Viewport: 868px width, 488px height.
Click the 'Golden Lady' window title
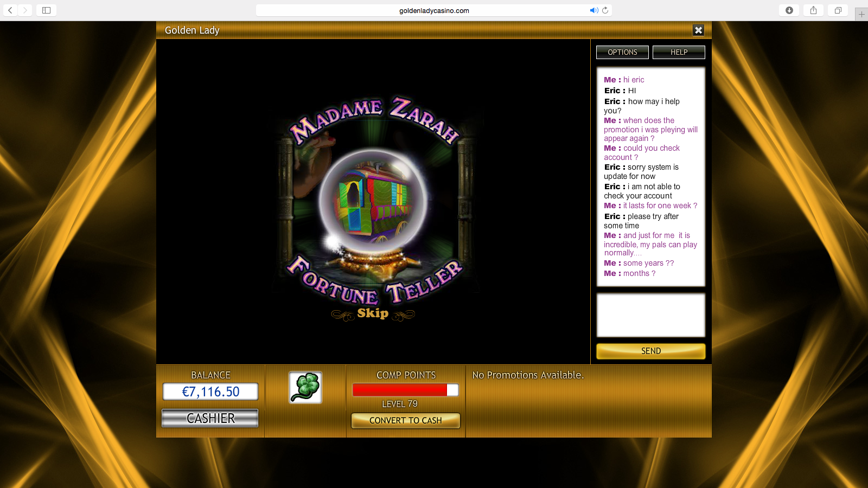[x=192, y=30]
